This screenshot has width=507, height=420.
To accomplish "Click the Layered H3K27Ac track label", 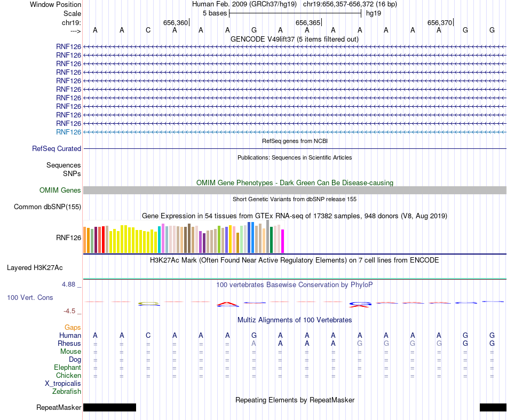I will (35, 268).
